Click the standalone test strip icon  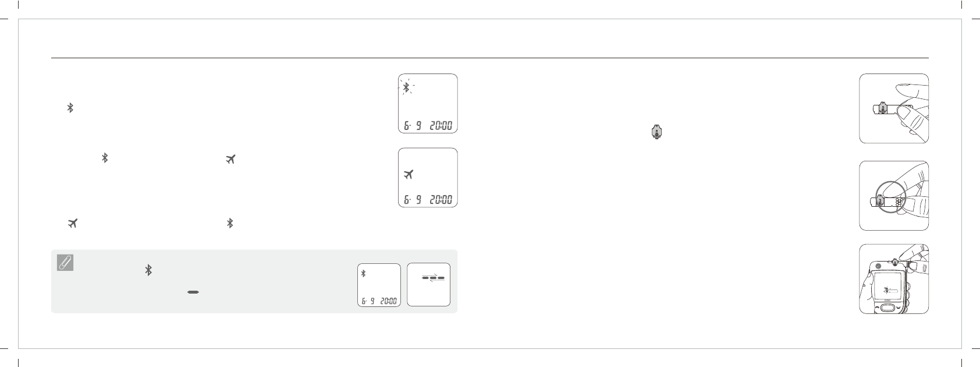(x=656, y=133)
